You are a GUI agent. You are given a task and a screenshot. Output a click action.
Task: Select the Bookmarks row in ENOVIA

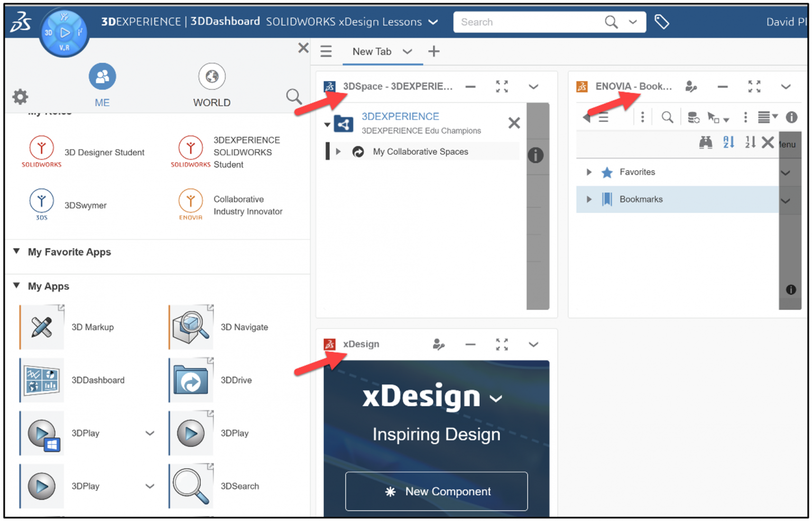(x=641, y=199)
